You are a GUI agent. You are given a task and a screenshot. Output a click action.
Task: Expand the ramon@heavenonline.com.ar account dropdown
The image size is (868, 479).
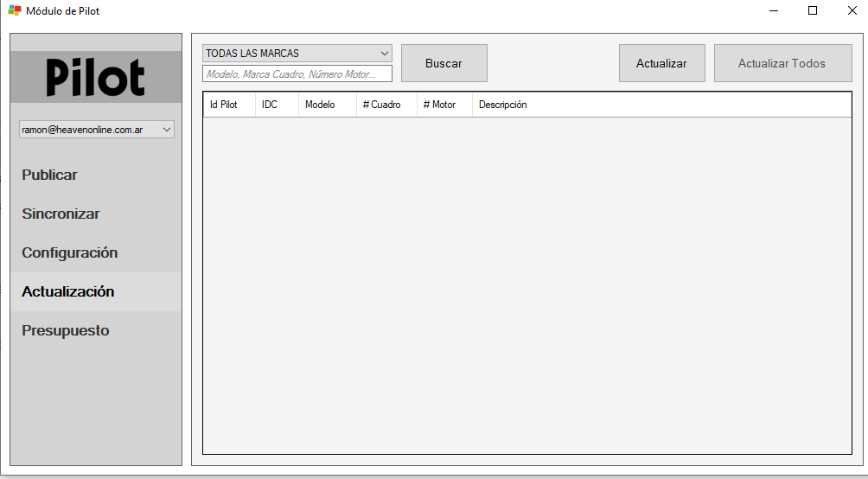(x=96, y=130)
